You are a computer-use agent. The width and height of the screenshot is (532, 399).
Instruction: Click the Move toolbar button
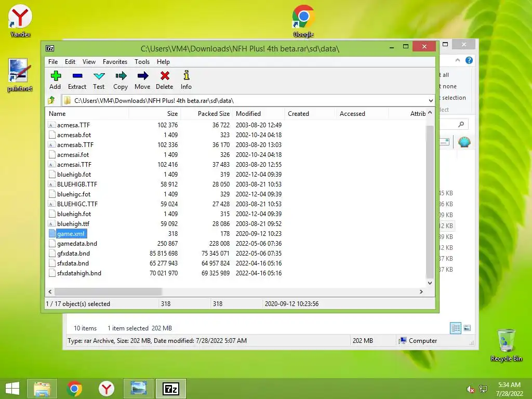tap(142, 80)
